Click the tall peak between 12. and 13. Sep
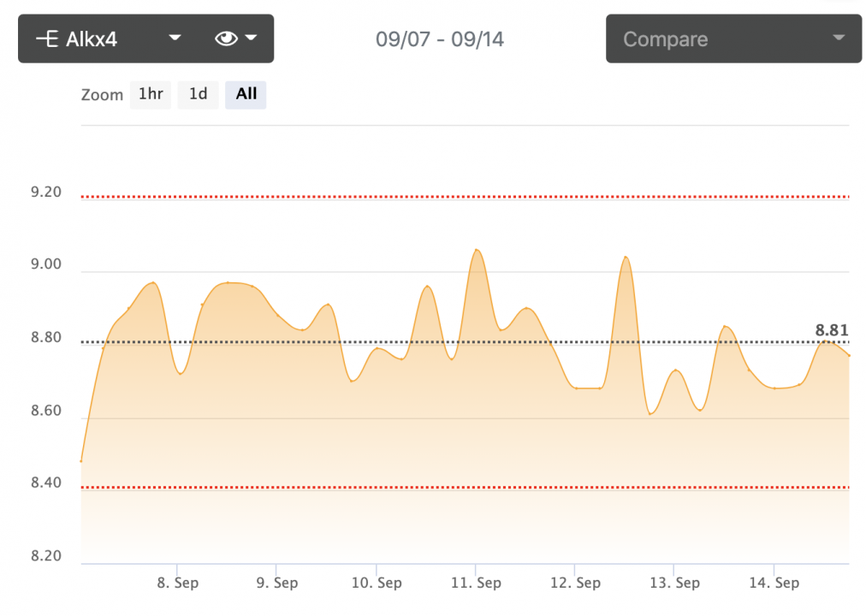 626,257
